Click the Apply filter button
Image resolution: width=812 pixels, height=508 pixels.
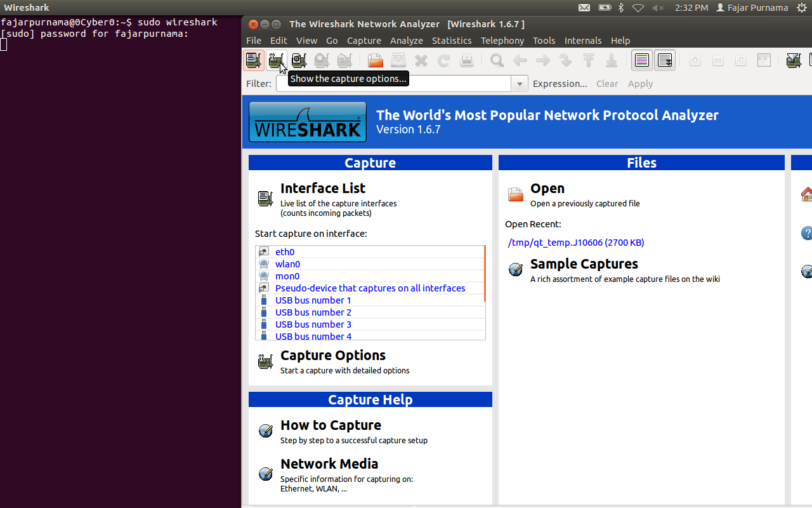point(640,84)
